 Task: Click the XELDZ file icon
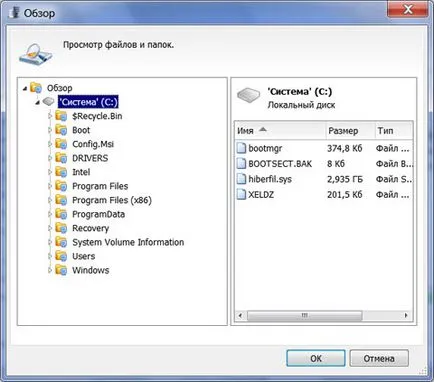tap(241, 194)
